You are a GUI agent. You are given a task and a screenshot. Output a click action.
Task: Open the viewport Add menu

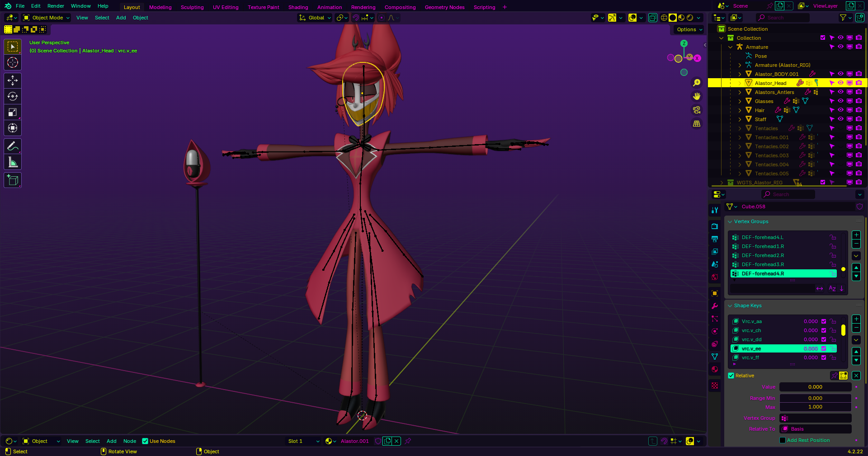[121, 18]
